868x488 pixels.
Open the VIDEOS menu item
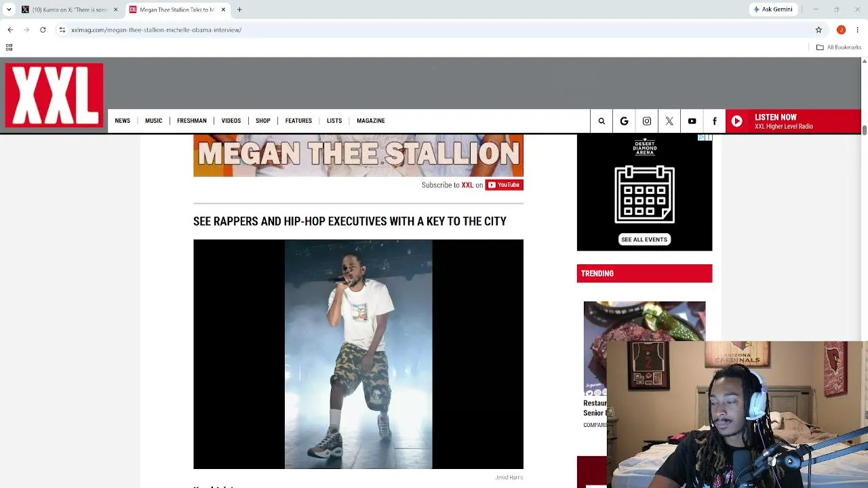click(231, 121)
